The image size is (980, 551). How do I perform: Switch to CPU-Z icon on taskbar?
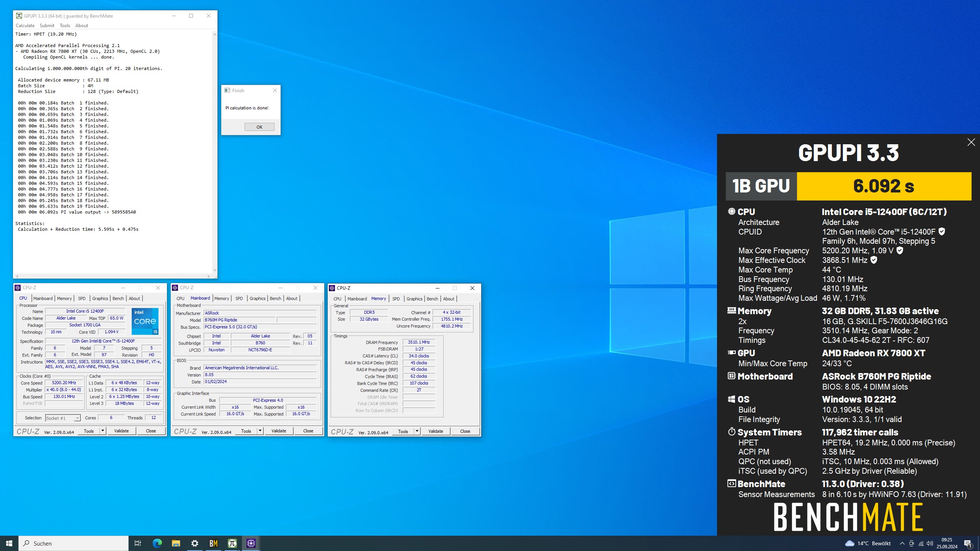coord(251,543)
